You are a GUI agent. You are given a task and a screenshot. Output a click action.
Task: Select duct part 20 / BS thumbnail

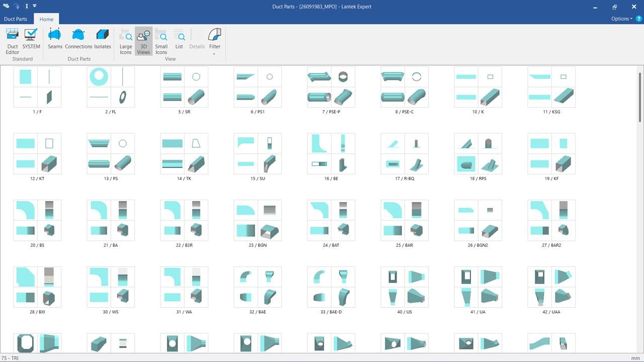click(x=37, y=220)
